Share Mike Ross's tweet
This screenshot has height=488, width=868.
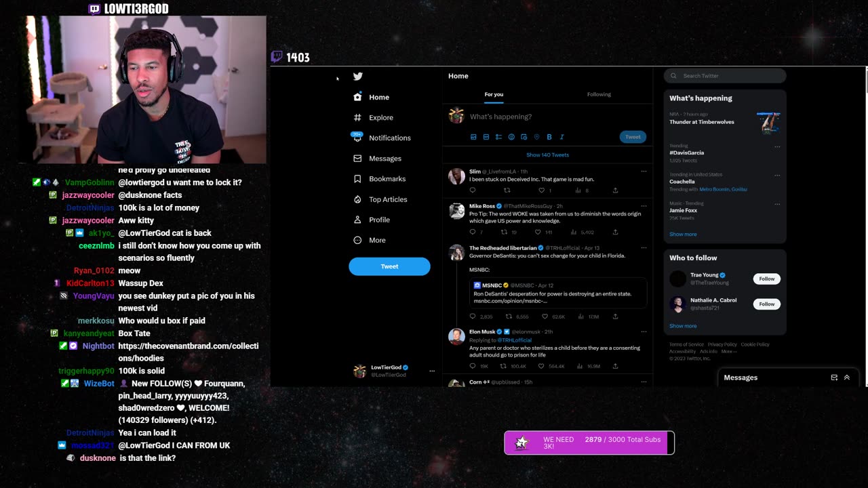click(615, 232)
